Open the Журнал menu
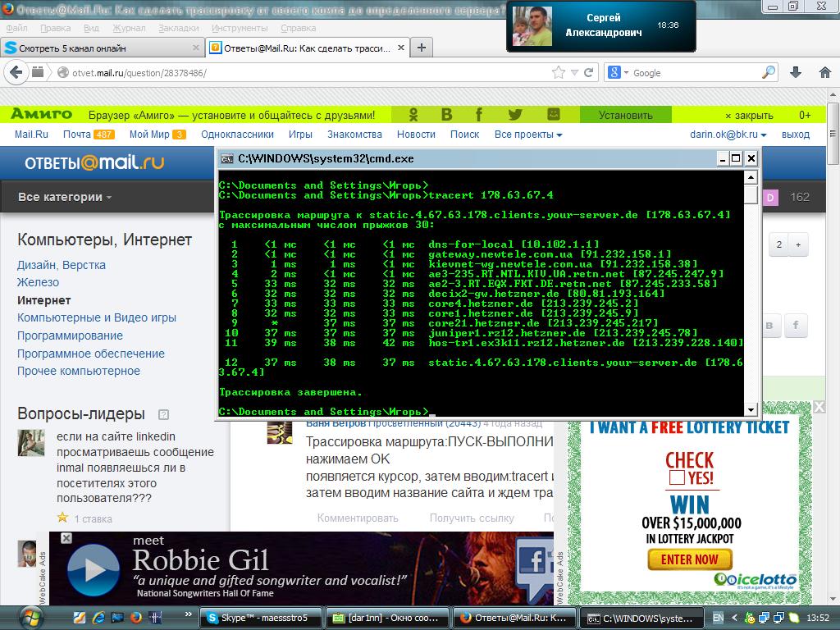840x630 pixels. tap(129, 28)
